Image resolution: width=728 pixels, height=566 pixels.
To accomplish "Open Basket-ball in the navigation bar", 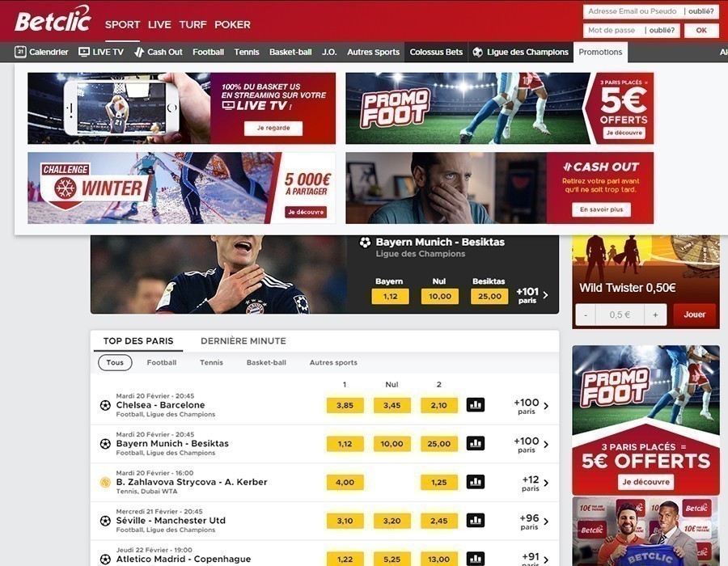I will click(290, 52).
